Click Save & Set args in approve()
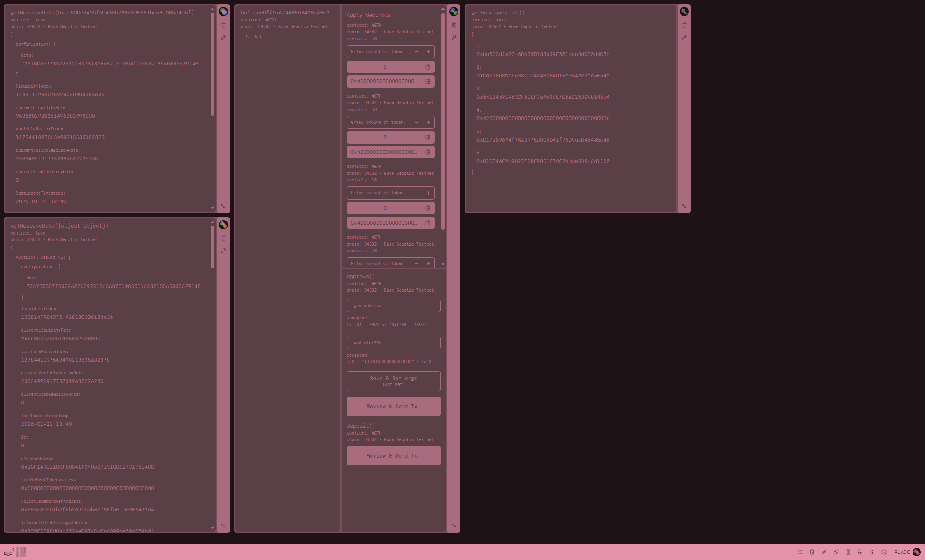This screenshot has height=560, width=925. [393, 381]
